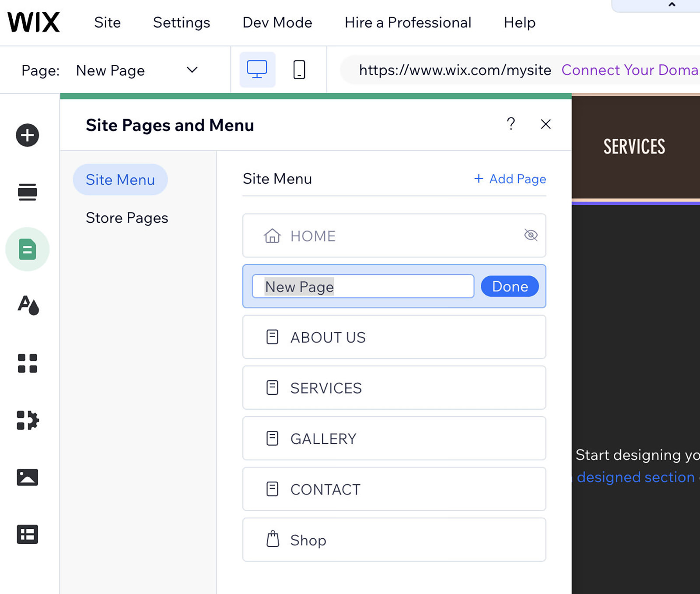Click the HOME page house icon

pyautogui.click(x=272, y=235)
